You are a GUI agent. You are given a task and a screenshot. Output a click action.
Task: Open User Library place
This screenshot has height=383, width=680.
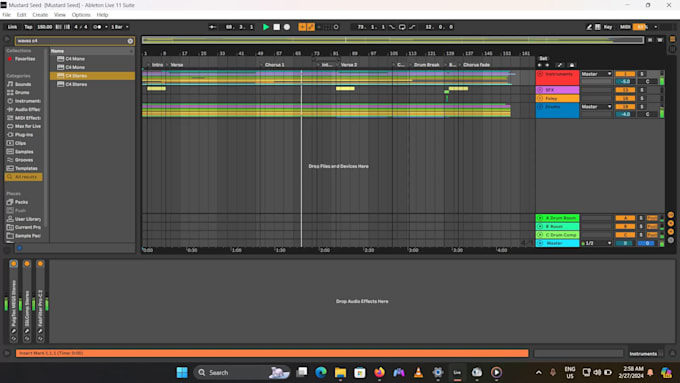pyautogui.click(x=27, y=219)
